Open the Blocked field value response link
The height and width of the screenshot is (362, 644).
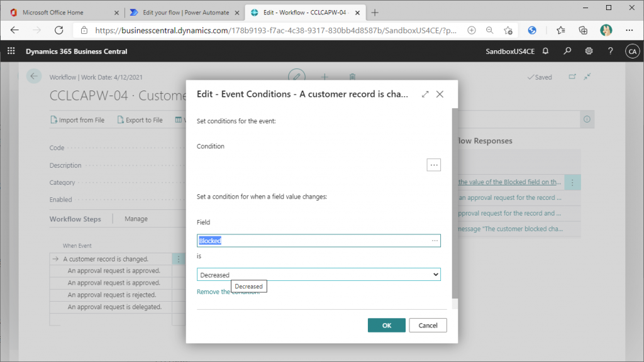point(509,182)
